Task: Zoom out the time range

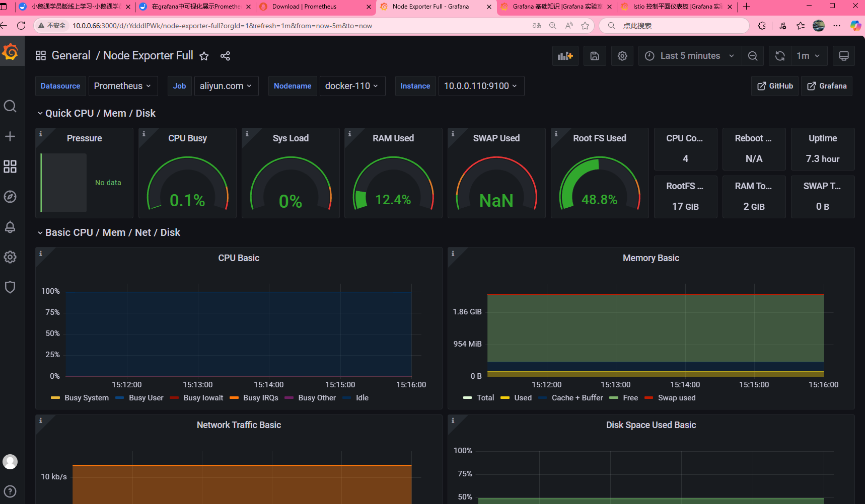Action: [753, 56]
